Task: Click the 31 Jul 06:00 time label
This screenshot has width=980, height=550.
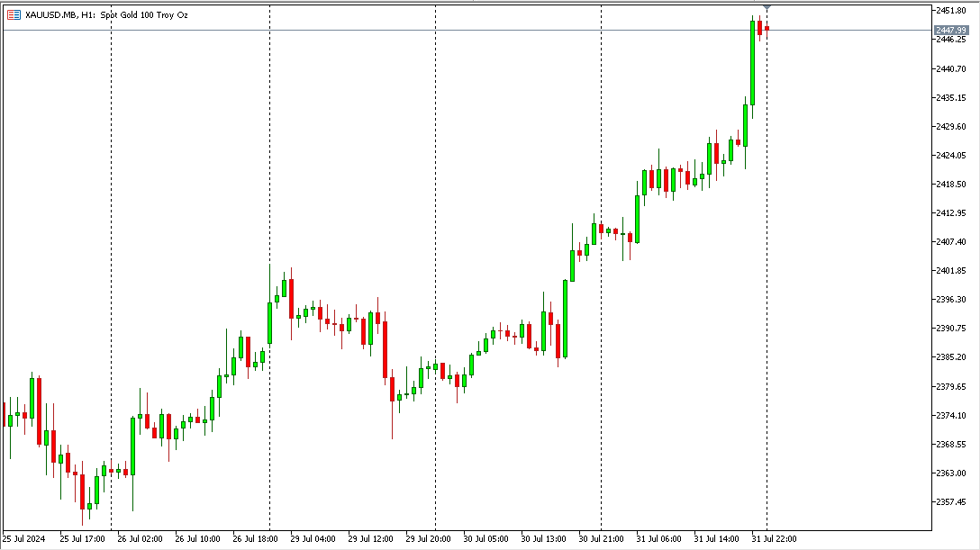Action: [658, 539]
